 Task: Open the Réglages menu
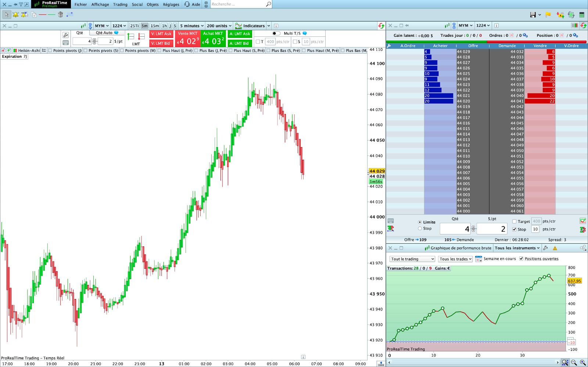point(171,4)
